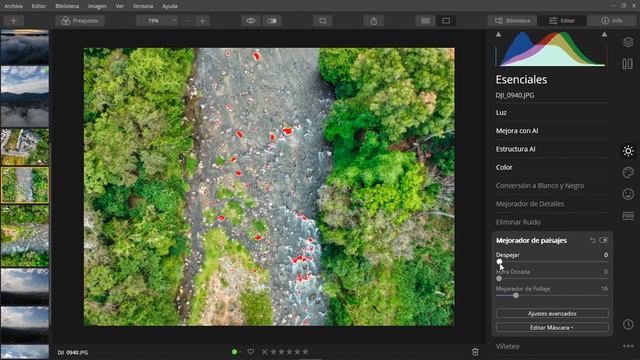Select the Portrait face icon
The width and height of the screenshot is (640, 360).
pyautogui.click(x=628, y=194)
